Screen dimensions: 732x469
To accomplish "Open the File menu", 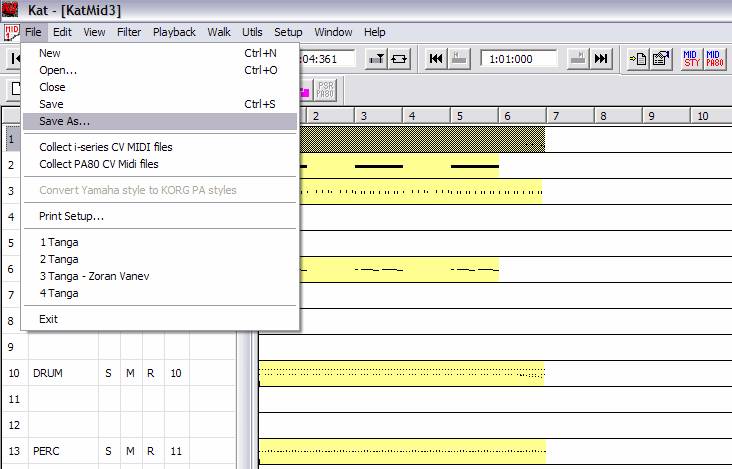I will click(x=33, y=32).
